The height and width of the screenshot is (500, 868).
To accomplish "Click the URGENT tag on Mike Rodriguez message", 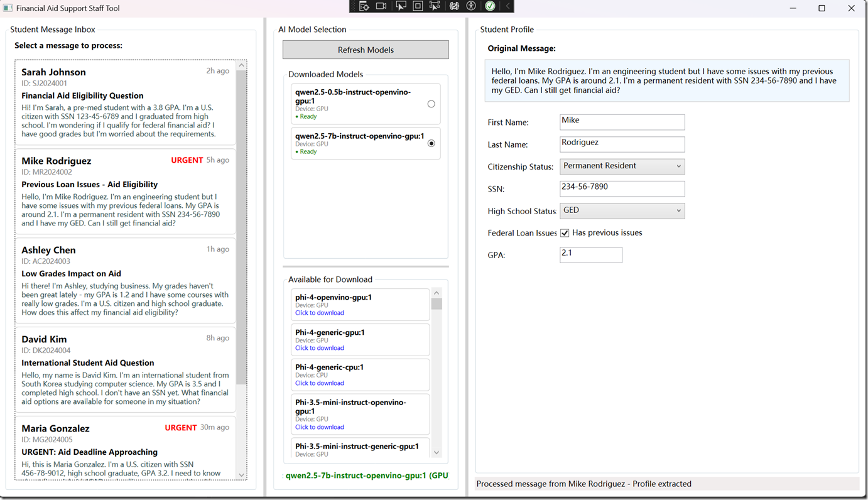I will 187,160.
